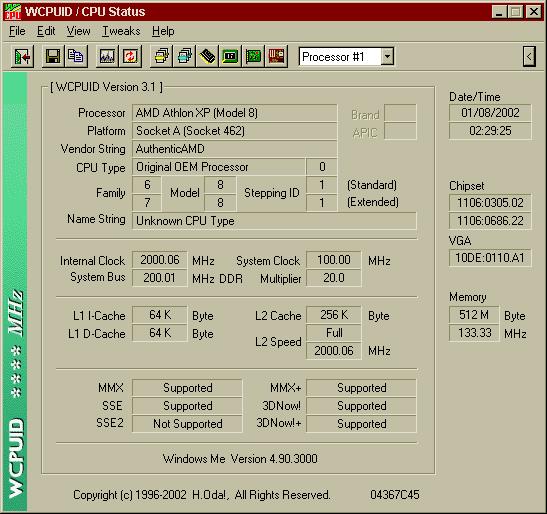Click the AMD Athlon XP (Model 8) processor field

point(234,113)
